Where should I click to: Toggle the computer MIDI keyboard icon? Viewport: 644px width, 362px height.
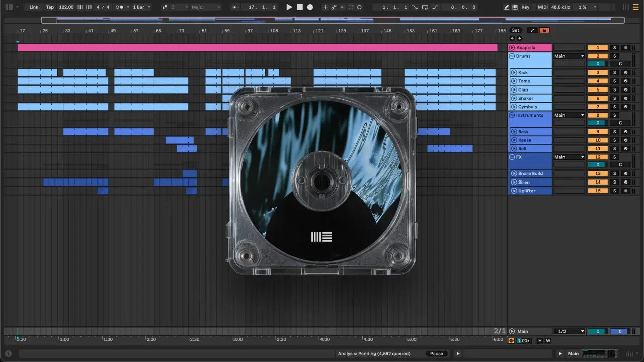[x=515, y=7]
